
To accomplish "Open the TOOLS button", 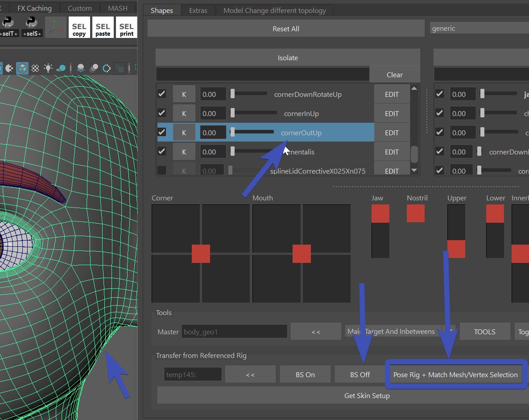I will (485, 332).
